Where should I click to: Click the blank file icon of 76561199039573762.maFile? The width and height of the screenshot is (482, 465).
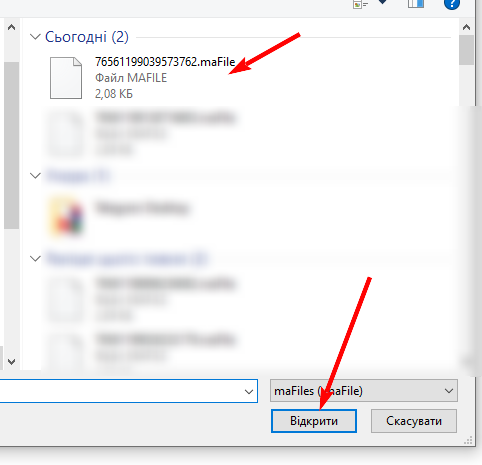(66, 78)
